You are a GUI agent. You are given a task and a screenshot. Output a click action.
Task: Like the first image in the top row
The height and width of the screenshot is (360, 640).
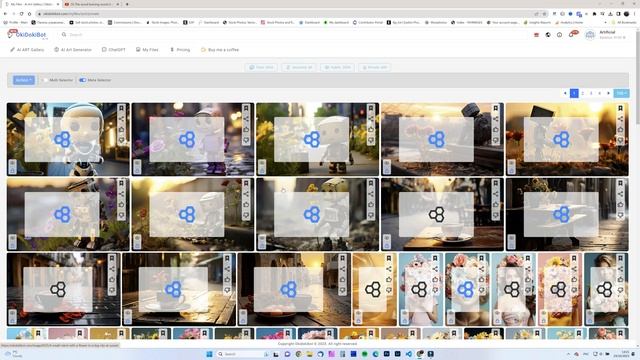(121, 129)
